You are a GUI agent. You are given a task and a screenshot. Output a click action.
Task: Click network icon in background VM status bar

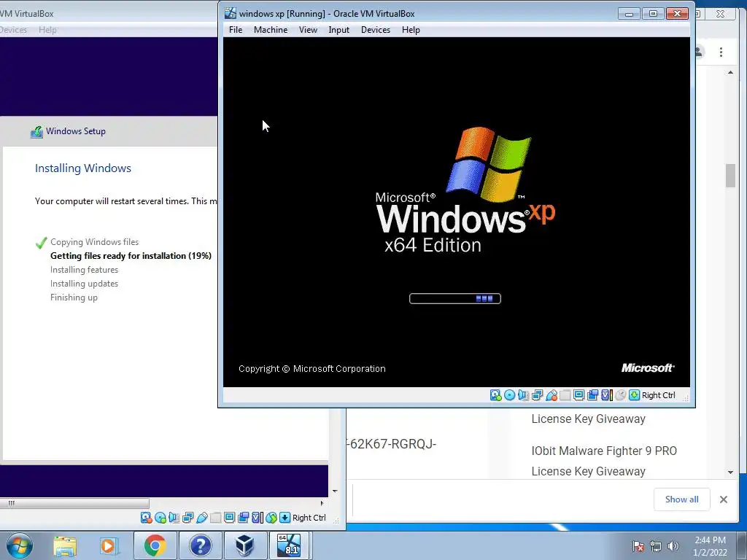point(187,518)
